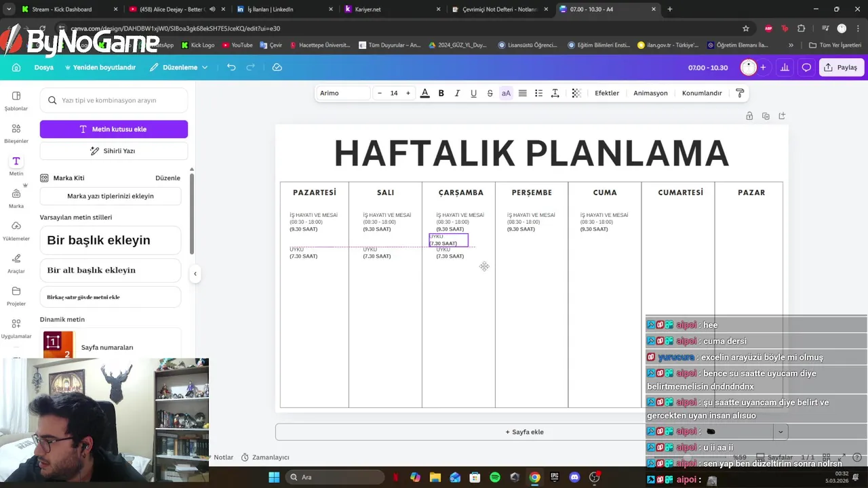The image size is (868, 488).
Task: Open the Araçlar sidebar panel
Action: 16,263
